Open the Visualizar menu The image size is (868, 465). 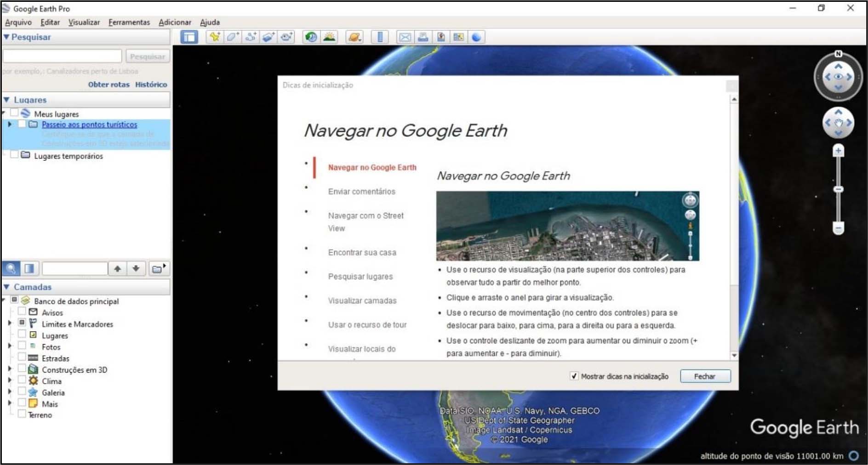pos(84,22)
